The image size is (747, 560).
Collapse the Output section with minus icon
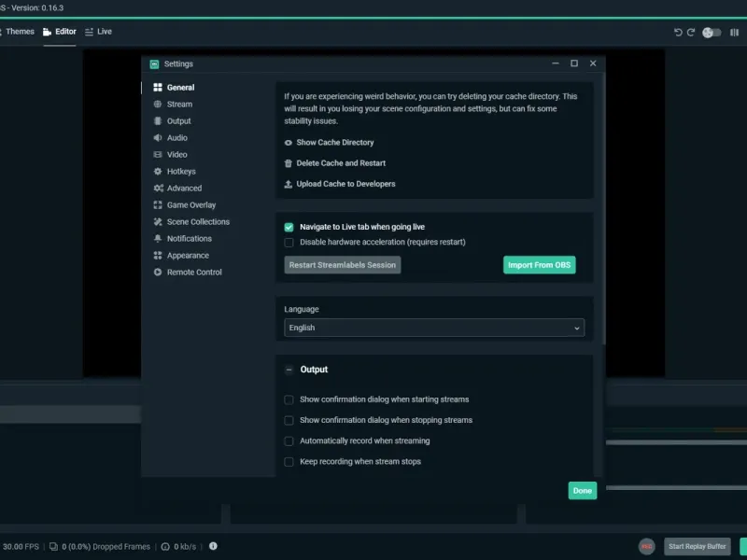(289, 370)
